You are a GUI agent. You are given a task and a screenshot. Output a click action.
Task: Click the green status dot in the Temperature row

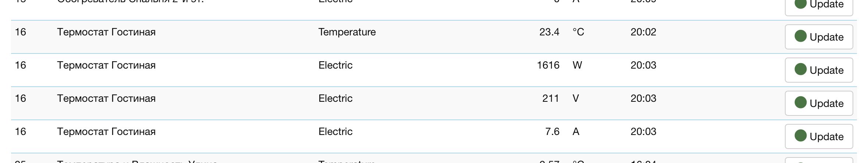tap(800, 36)
